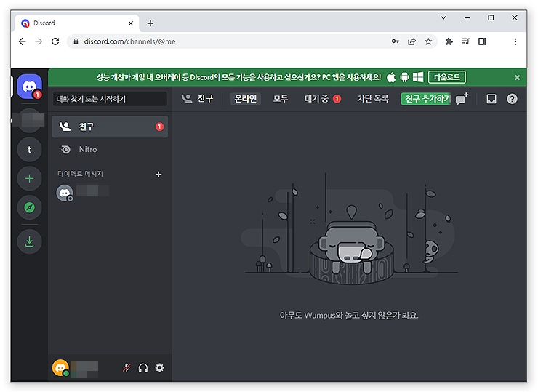Toggle headphones deafen in user panel
The height and width of the screenshot is (392, 538).
click(x=143, y=368)
